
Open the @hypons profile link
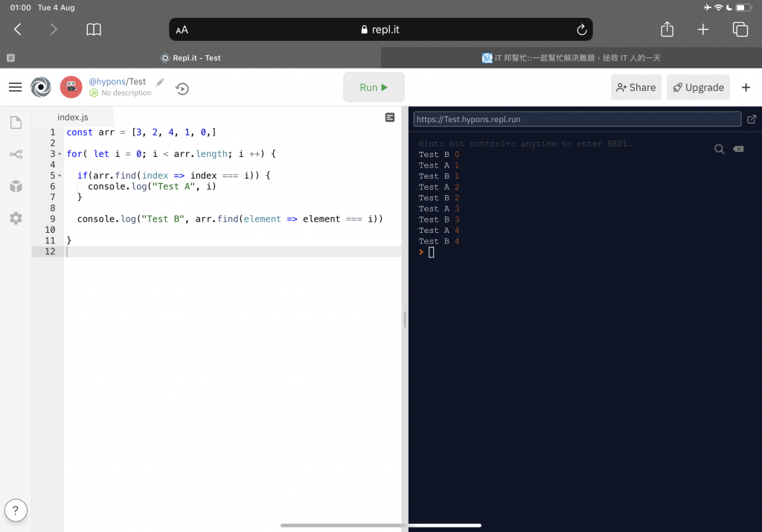click(x=107, y=82)
